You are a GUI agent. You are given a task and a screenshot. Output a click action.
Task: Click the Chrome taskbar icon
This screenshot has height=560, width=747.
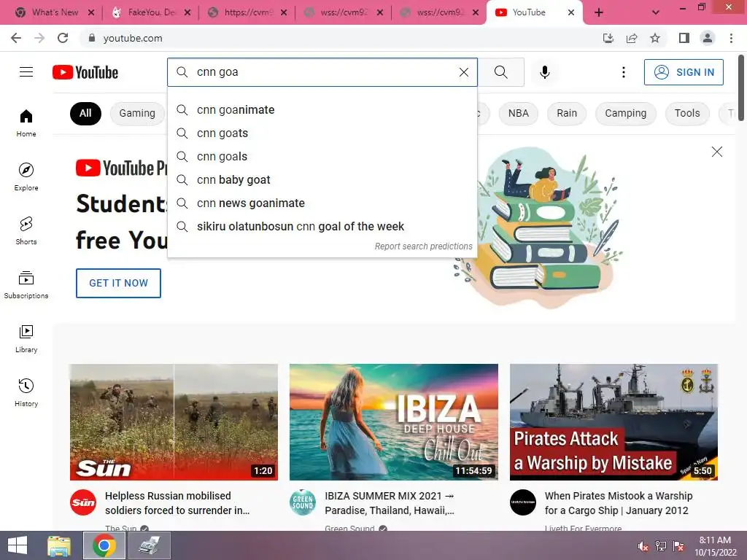click(x=104, y=545)
